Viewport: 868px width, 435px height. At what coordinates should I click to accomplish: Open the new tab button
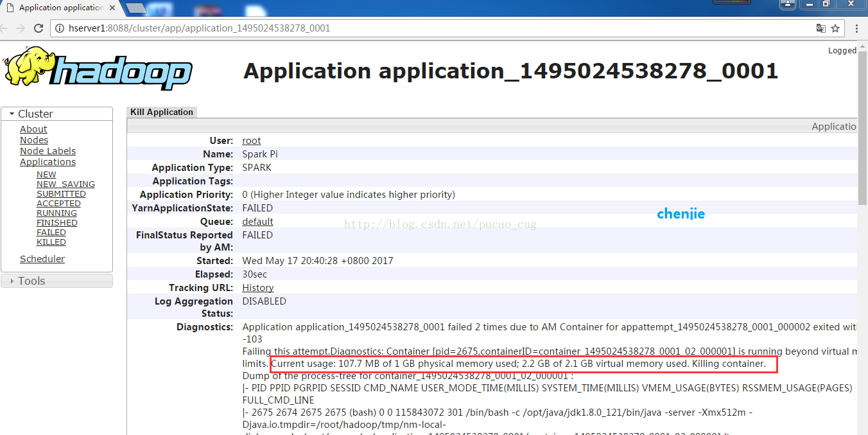[x=135, y=8]
